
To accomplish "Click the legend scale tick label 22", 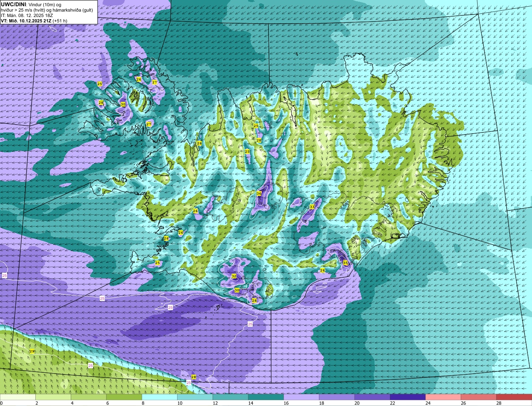I will (x=392, y=403).
